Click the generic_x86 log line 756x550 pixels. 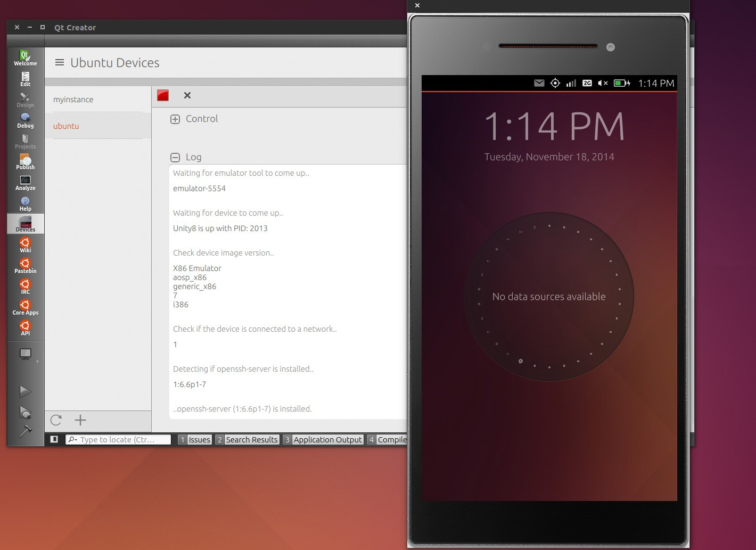(x=194, y=286)
